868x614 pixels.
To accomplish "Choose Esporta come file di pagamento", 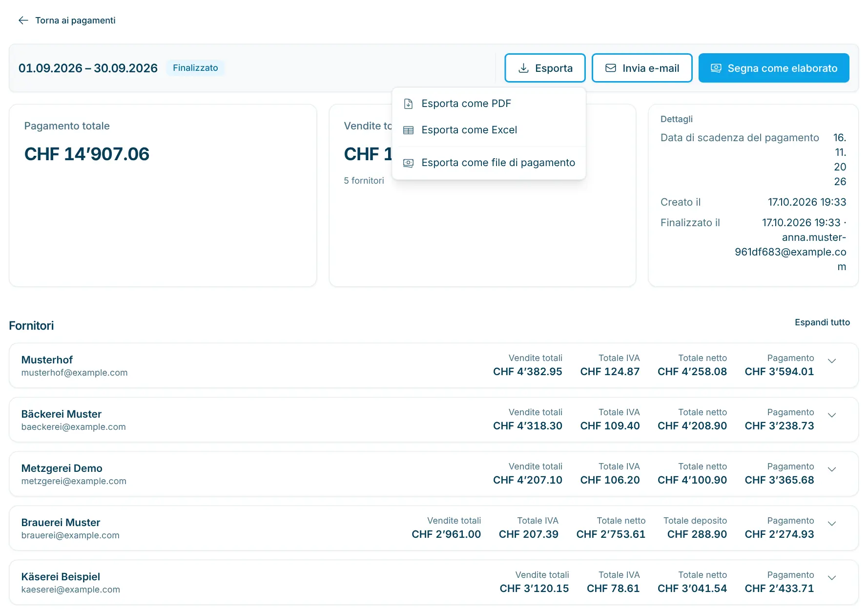I will pos(489,163).
